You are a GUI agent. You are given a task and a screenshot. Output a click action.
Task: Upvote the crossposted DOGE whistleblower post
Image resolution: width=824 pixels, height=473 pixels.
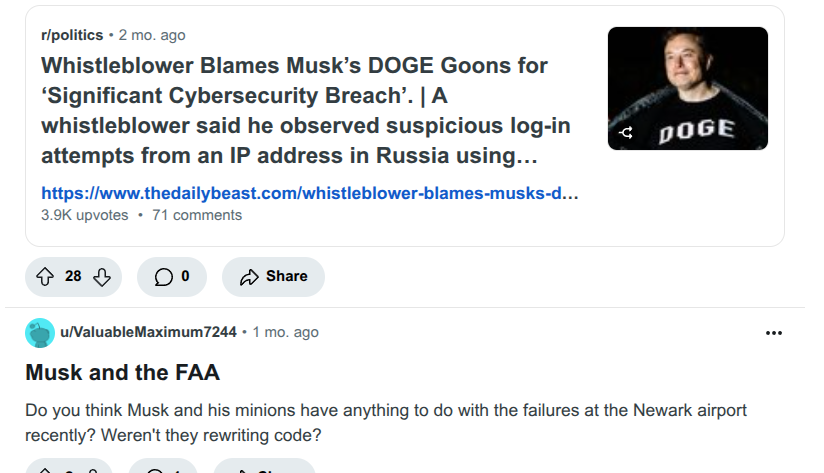click(45, 276)
